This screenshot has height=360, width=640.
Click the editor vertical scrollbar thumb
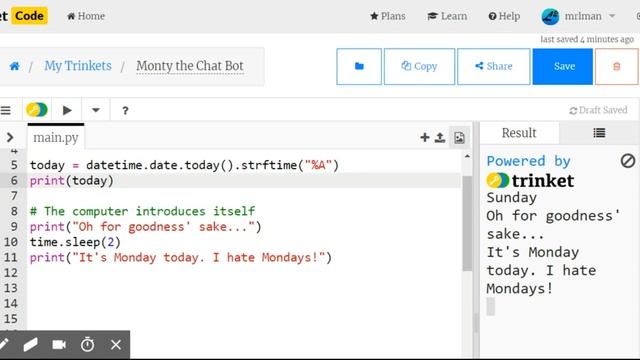467,223
